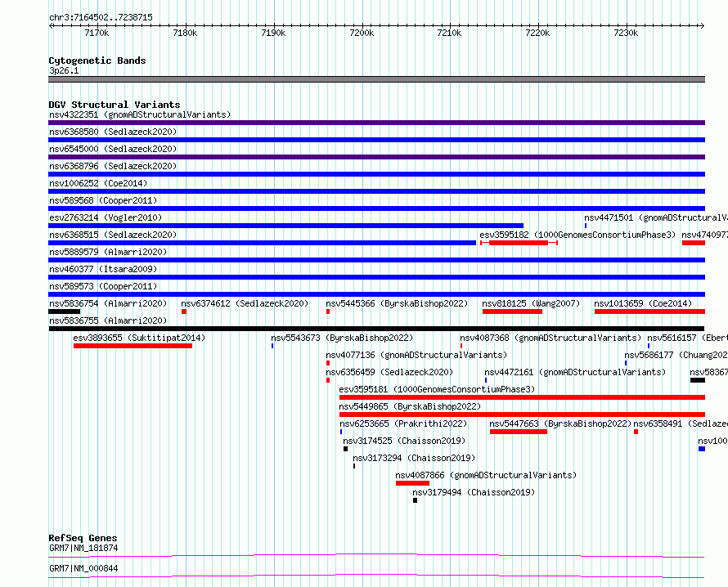This screenshot has height=587, width=728.
Task: Click nsv4472161 gnomADStructuralVariants label
Action: 575,372
